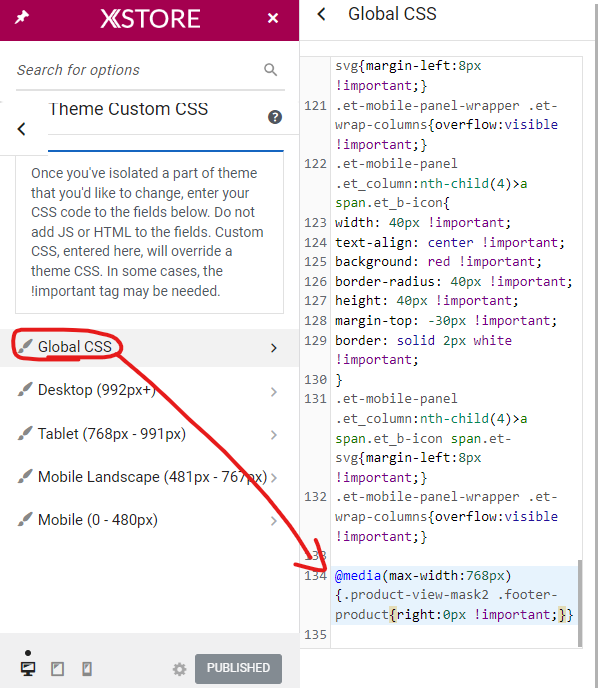Viewport: 598px width, 688px height.
Task: Click brush icon beside Tablet row
Action: click(x=25, y=433)
